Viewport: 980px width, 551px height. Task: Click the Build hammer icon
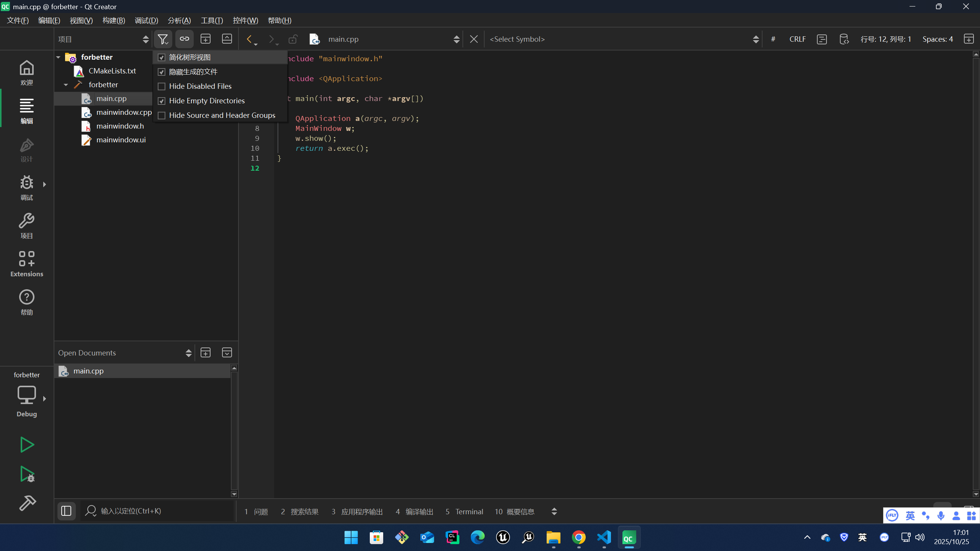click(27, 503)
